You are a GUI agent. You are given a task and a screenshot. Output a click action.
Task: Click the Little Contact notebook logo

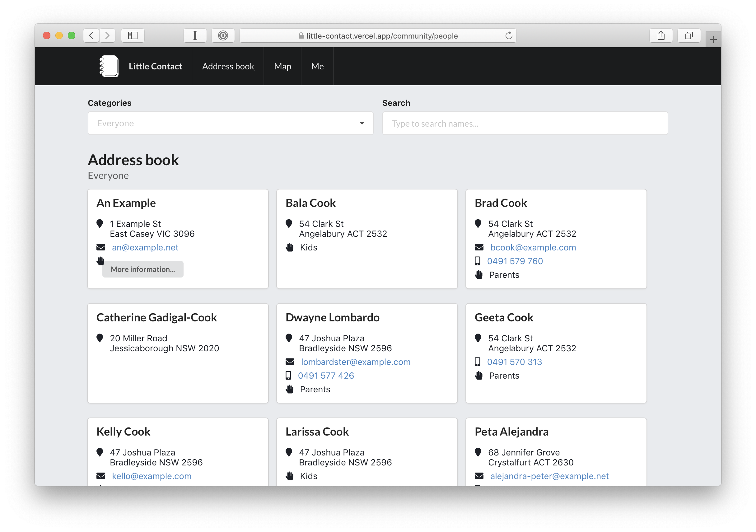(109, 66)
